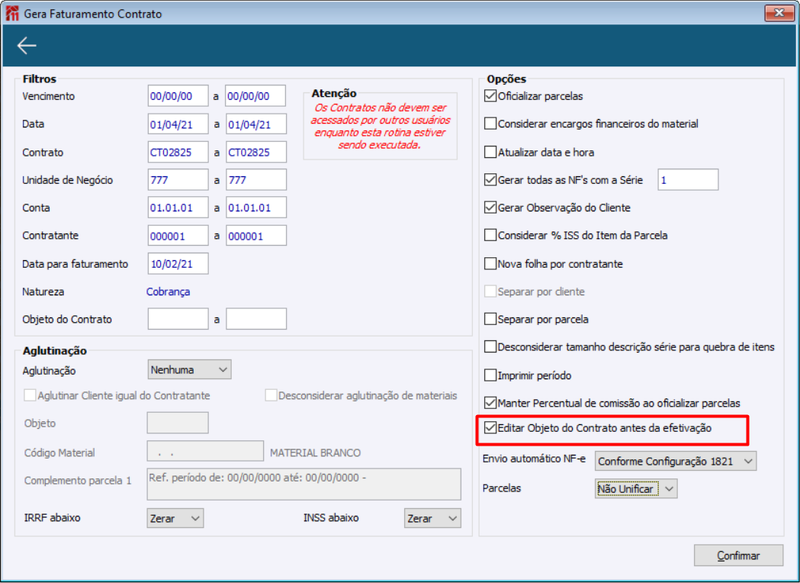Open Envio automático NF-e dropdown

click(676, 461)
